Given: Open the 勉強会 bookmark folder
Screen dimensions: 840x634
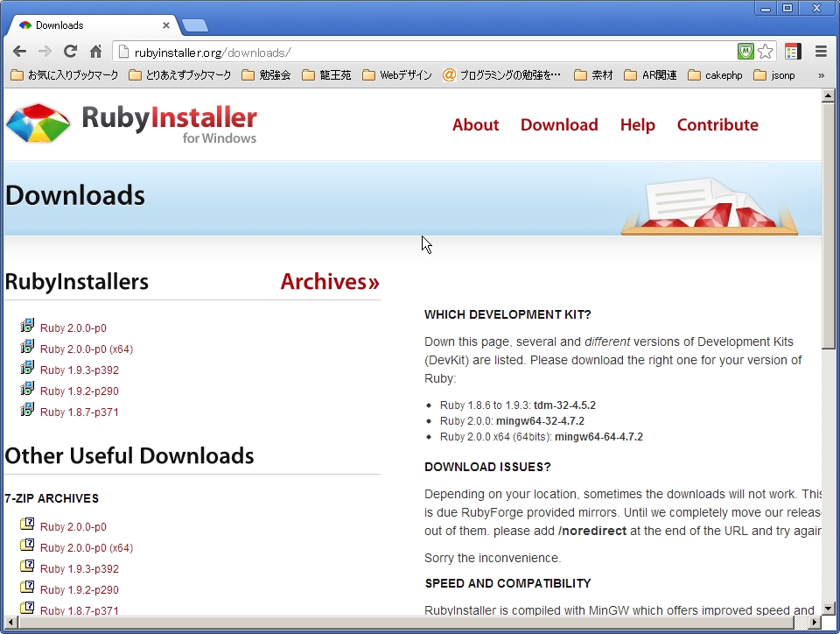Looking at the screenshot, I should click(266, 75).
